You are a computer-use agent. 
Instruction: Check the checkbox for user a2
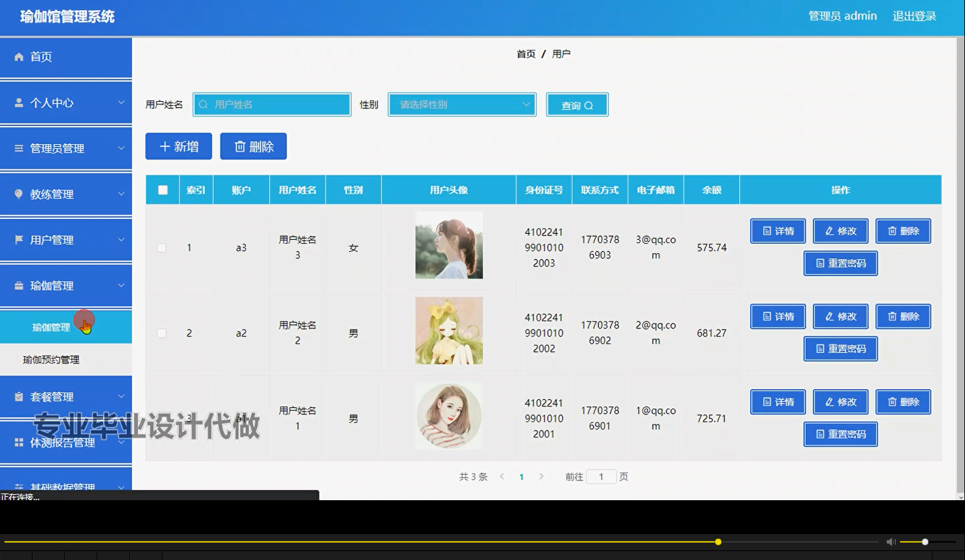(162, 333)
